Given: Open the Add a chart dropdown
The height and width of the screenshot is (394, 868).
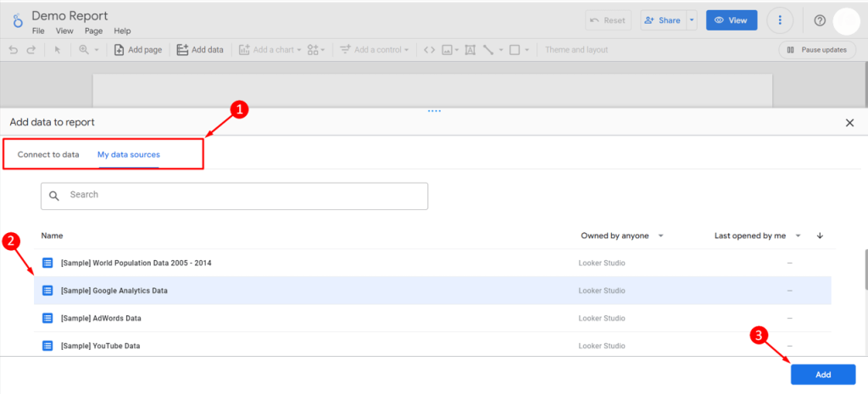Looking at the screenshot, I should coord(270,50).
